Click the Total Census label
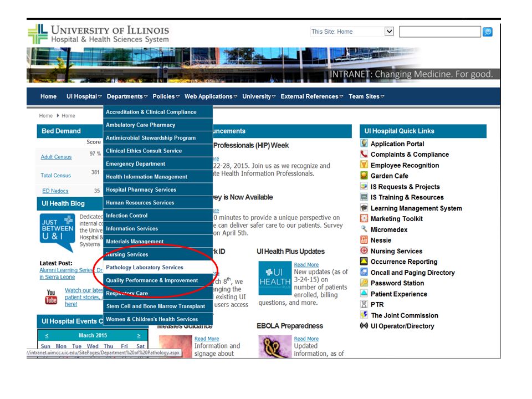Viewport: 532px width, 399px height. click(x=55, y=176)
